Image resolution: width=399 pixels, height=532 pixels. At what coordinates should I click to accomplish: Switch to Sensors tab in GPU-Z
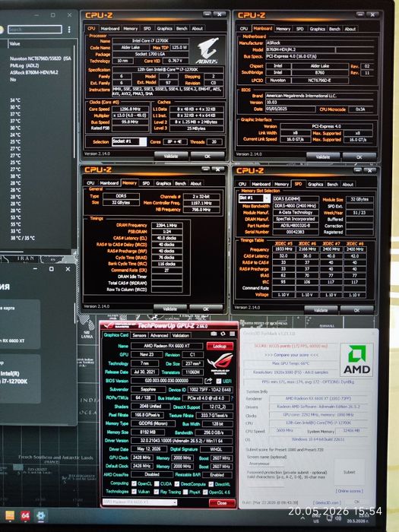coord(139,335)
